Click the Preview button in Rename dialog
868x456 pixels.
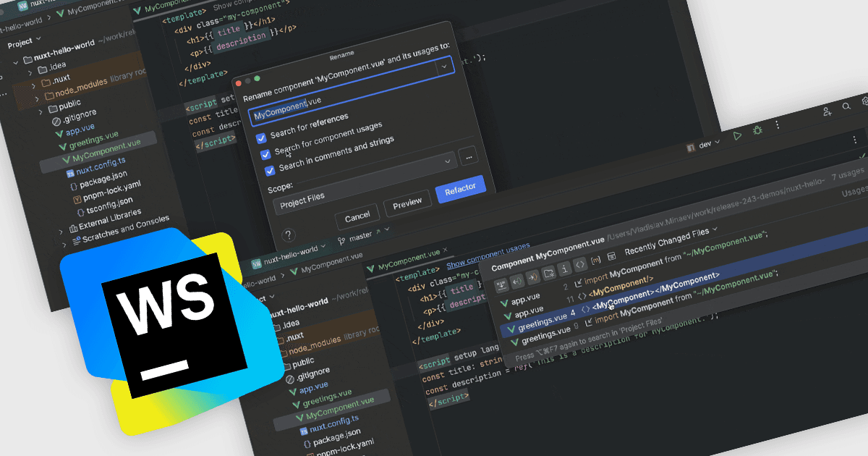click(407, 204)
